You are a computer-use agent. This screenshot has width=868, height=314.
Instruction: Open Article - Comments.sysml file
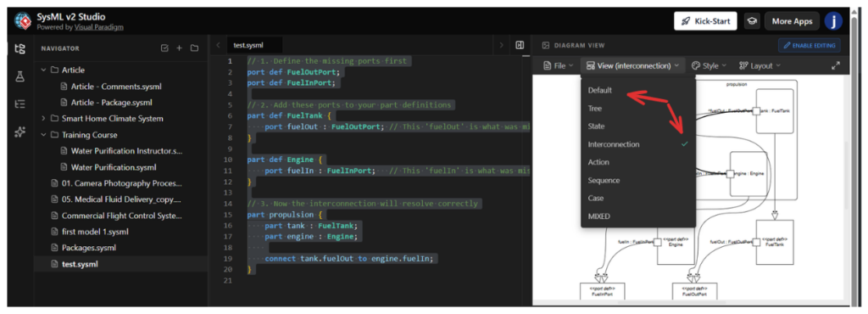tap(116, 87)
